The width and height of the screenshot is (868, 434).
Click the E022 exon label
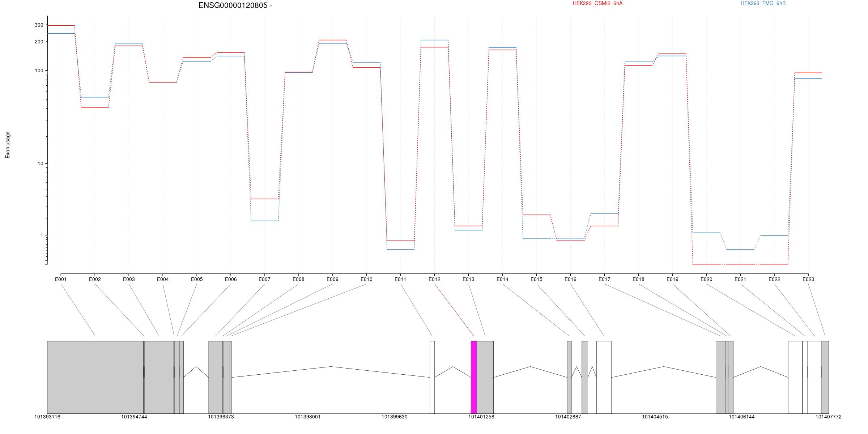point(774,279)
